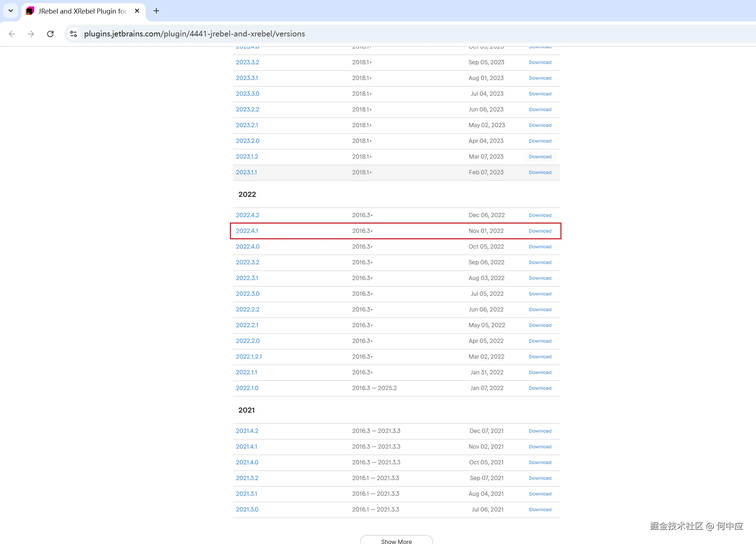Viewport: 756px width, 544px height.
Task: Select the JRebel and XRebel Plugin tab
Action: coord(82,11)
